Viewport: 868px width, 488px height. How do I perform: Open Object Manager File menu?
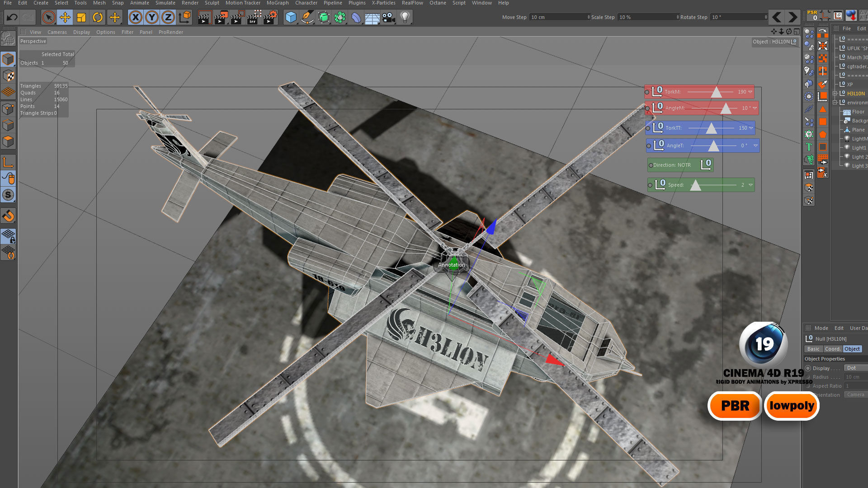[x=846, y=28]
